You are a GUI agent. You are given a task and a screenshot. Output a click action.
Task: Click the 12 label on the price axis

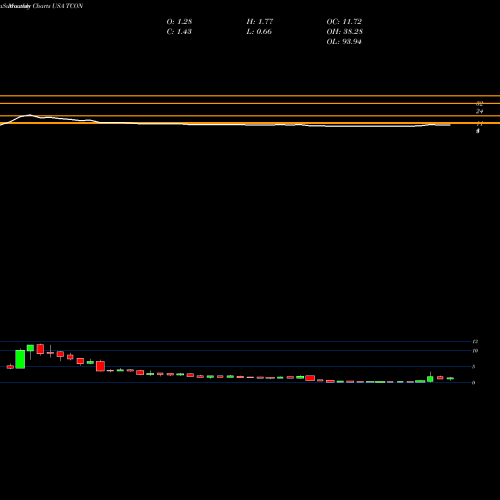pos(475,341)
